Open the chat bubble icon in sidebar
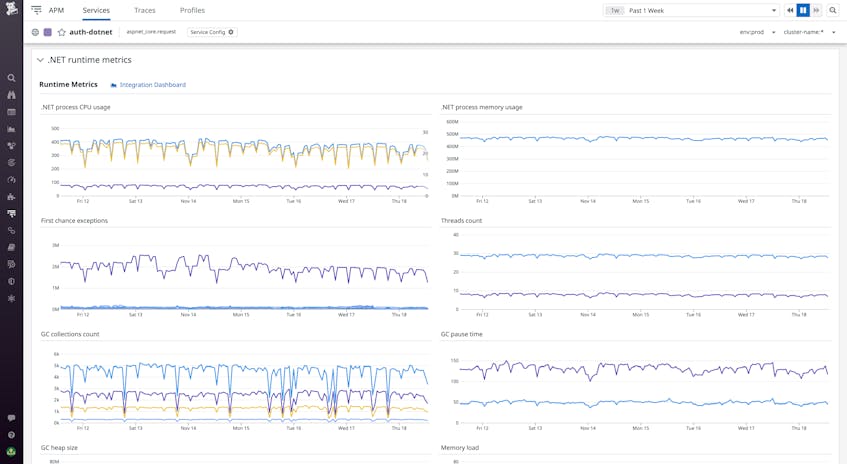This screenshot has height=464, width=847. [x=11, y=418]
